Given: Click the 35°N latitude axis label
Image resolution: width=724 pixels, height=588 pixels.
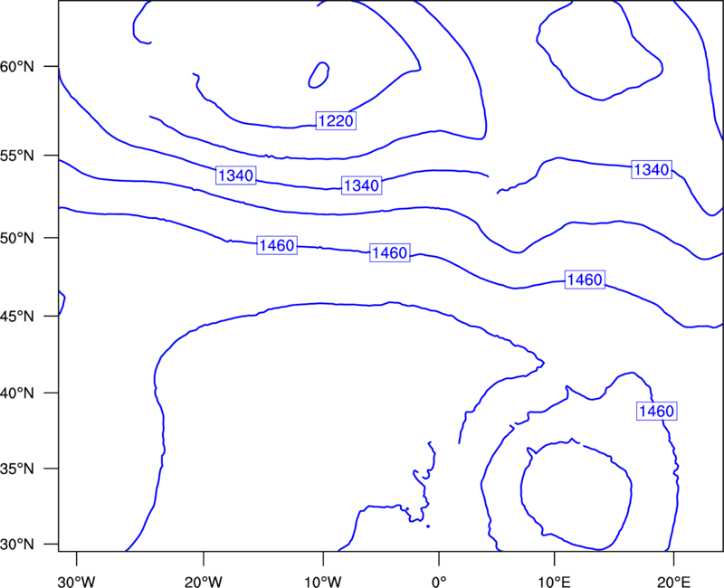Looking at the screenshot, I should point(17,469).
